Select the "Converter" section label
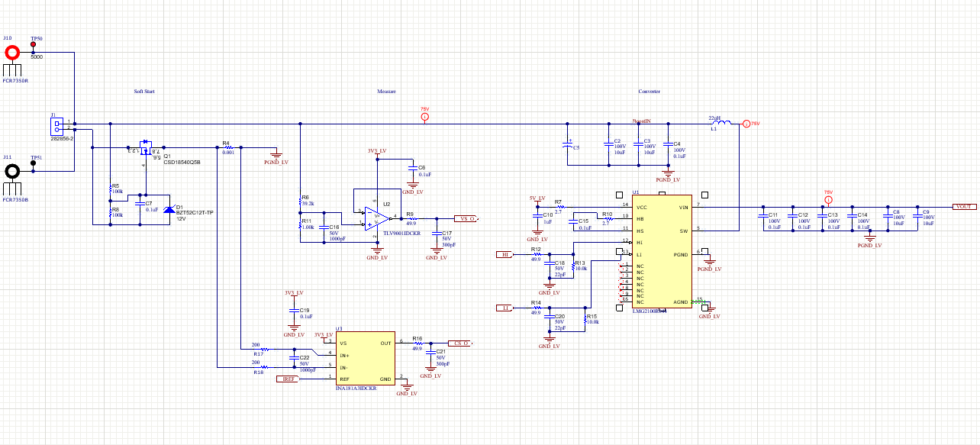 click(650, 92)
